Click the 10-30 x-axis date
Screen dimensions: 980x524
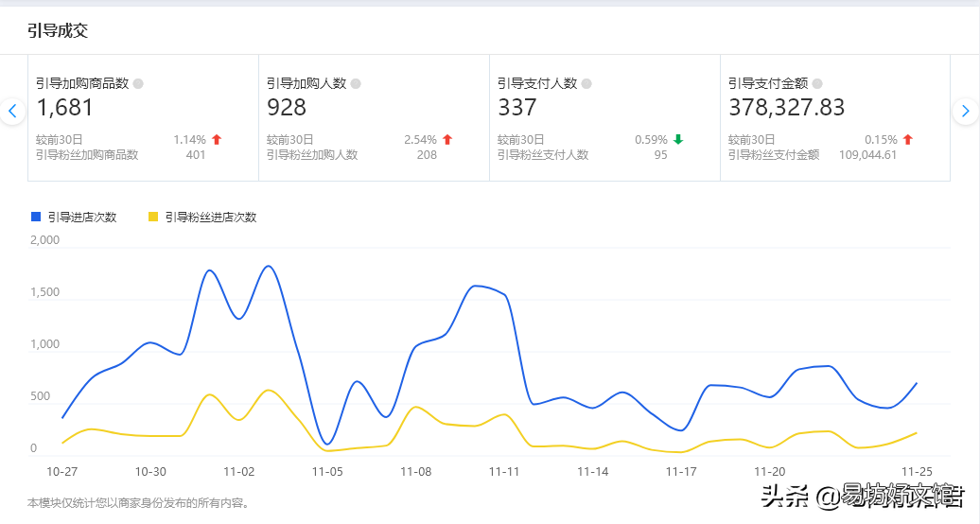[150, 472]
